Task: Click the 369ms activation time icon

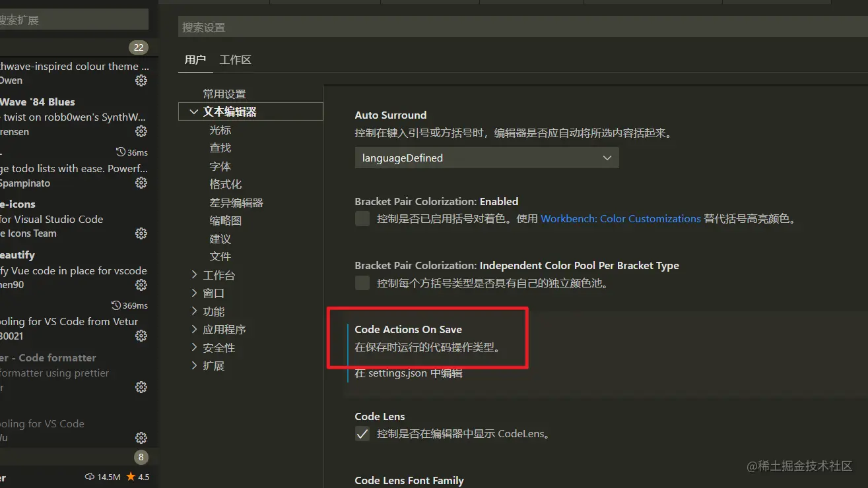Action: point(116,305)
